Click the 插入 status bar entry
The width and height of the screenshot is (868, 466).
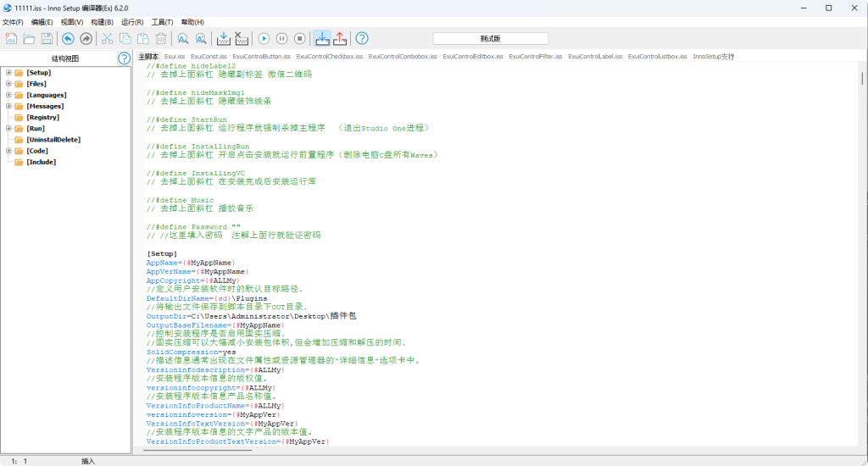tap(88, 461)
